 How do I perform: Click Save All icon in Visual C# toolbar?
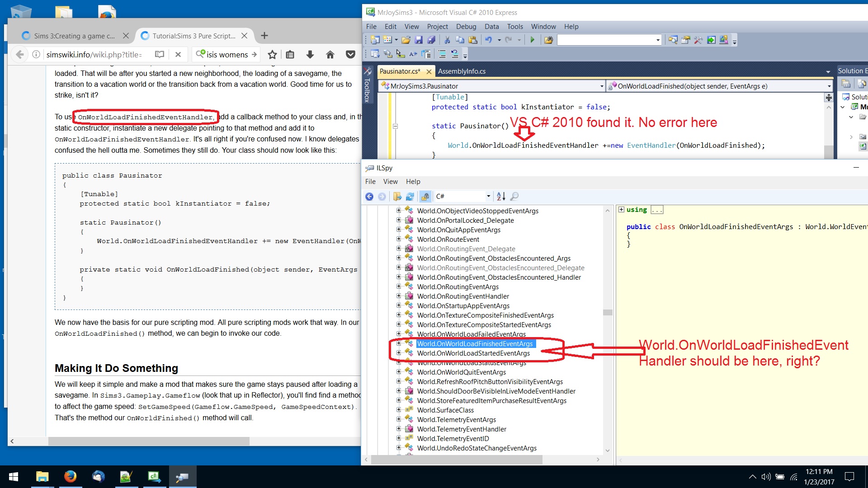click(431, 40)
